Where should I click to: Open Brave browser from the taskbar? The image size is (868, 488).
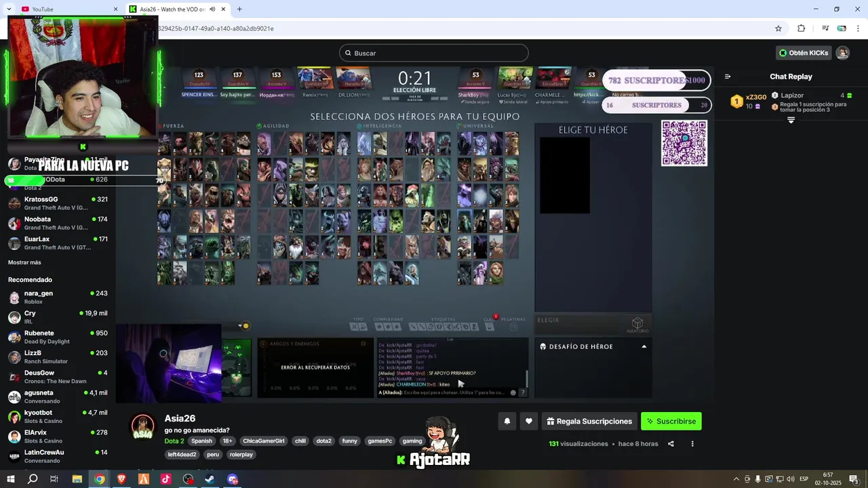tap(121, 479)
